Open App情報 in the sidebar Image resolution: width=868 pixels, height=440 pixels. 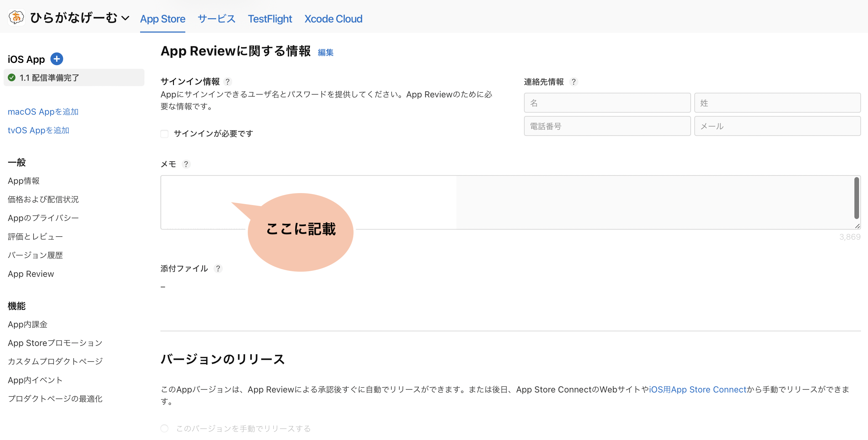pyautogui.click(x=24, y=181)
